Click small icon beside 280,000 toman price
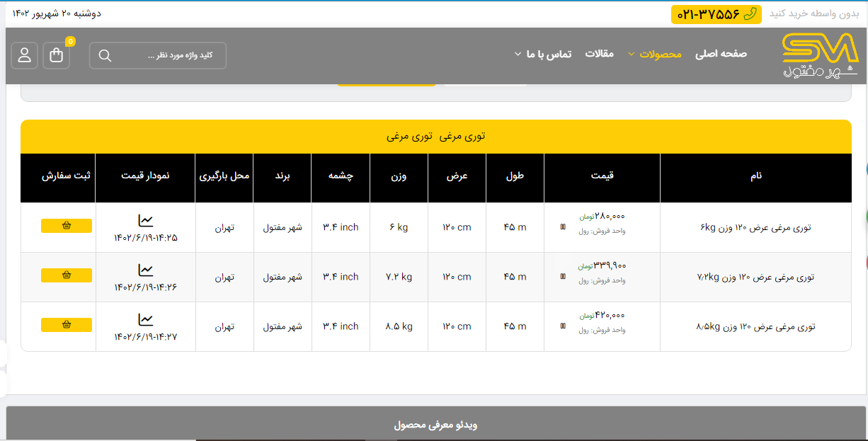Image resolution: width=868 pixels, height=441 pixels. point(563,227)
